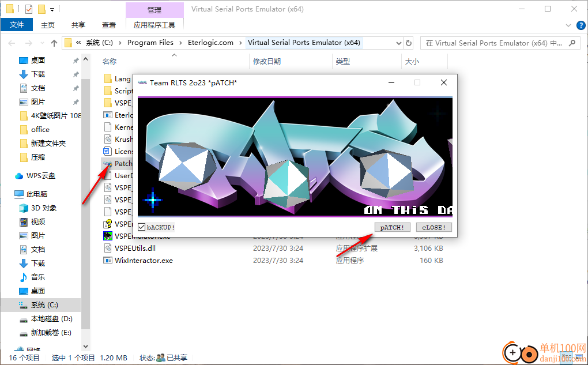Click the WixInteractor.exe file icon
The width and height of the screenshot is (588, 365).
point(108,260)
